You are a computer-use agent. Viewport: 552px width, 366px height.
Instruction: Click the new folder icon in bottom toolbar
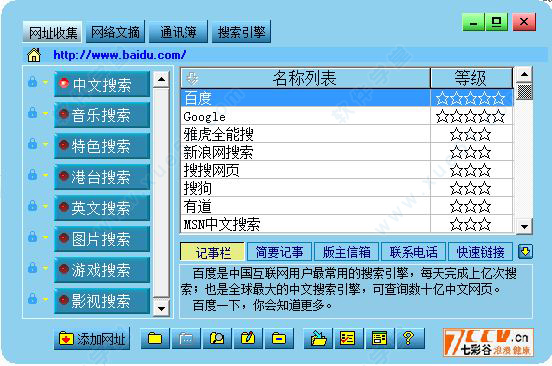coord(155,339)
